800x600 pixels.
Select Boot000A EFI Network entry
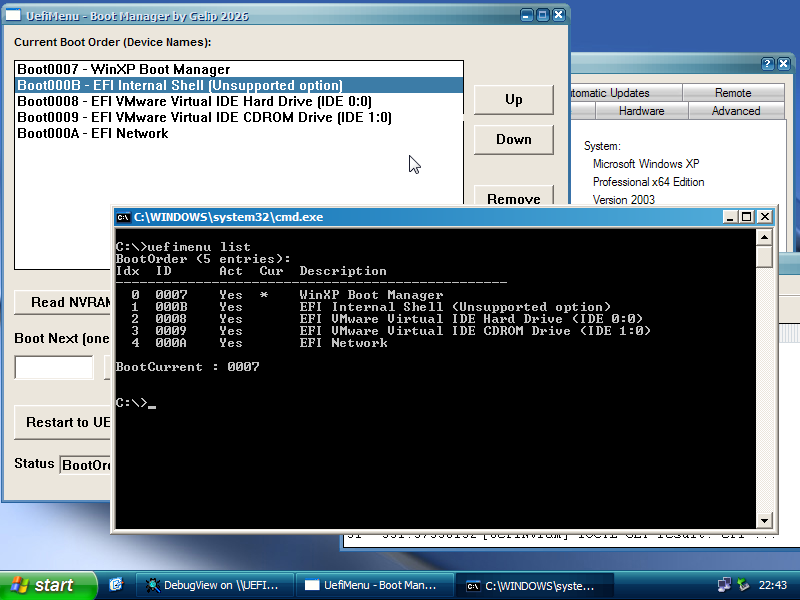coord(239,133)
